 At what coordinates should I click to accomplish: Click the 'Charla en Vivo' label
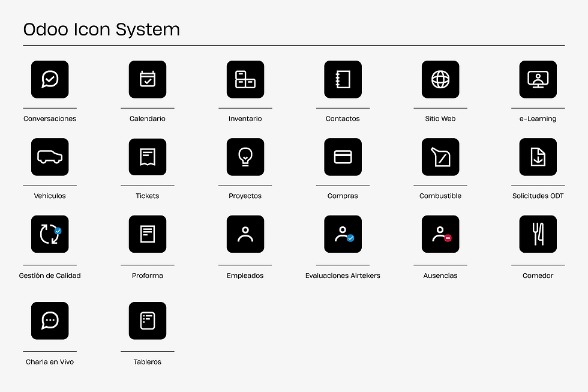pyautogui.click(x=50, y=362)
